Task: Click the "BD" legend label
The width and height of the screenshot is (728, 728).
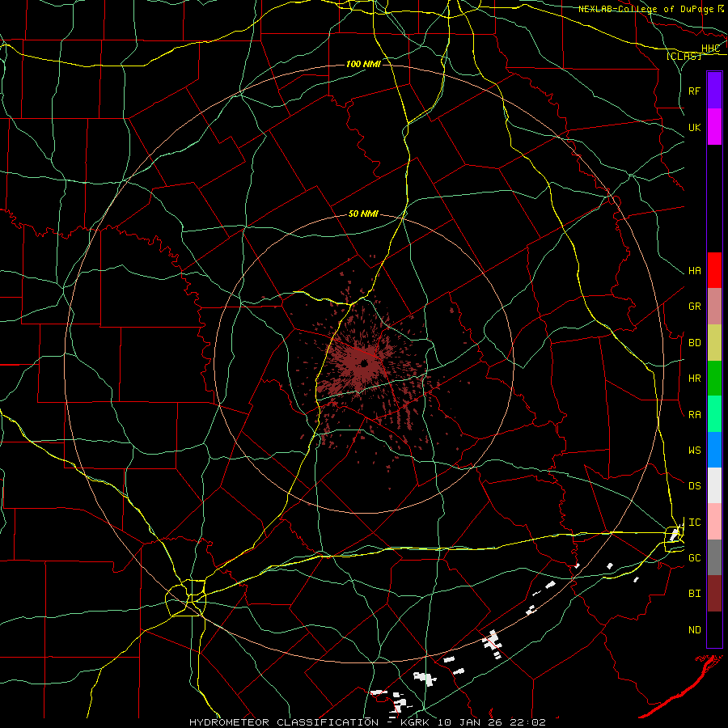Action: pyautogui.click(x=694, y=343)
